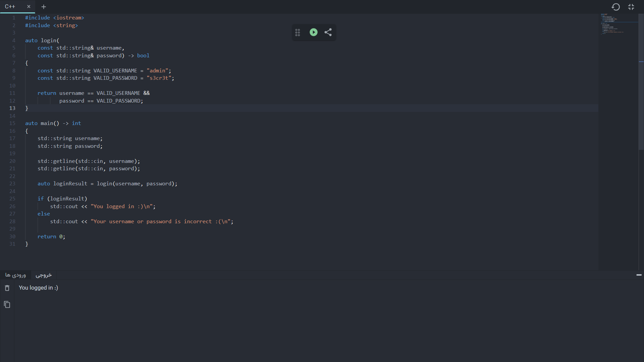Click the Run/Play button to execute code

314,32
